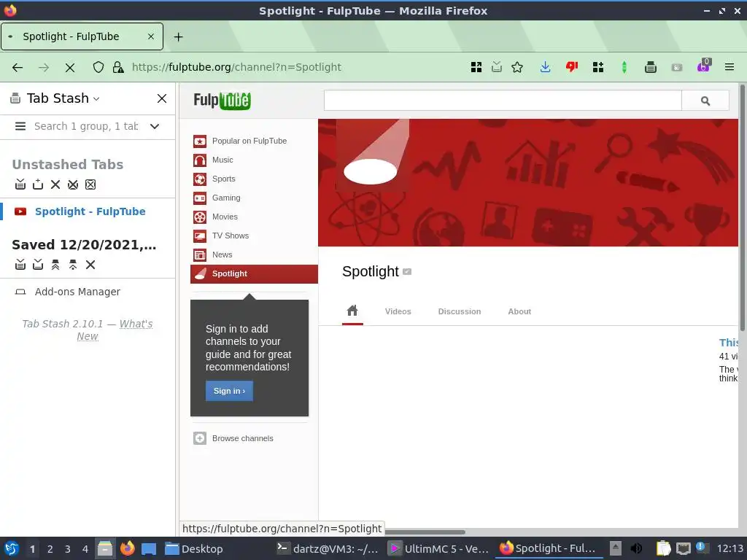Go back with the browser back arrow

(18, 67)
